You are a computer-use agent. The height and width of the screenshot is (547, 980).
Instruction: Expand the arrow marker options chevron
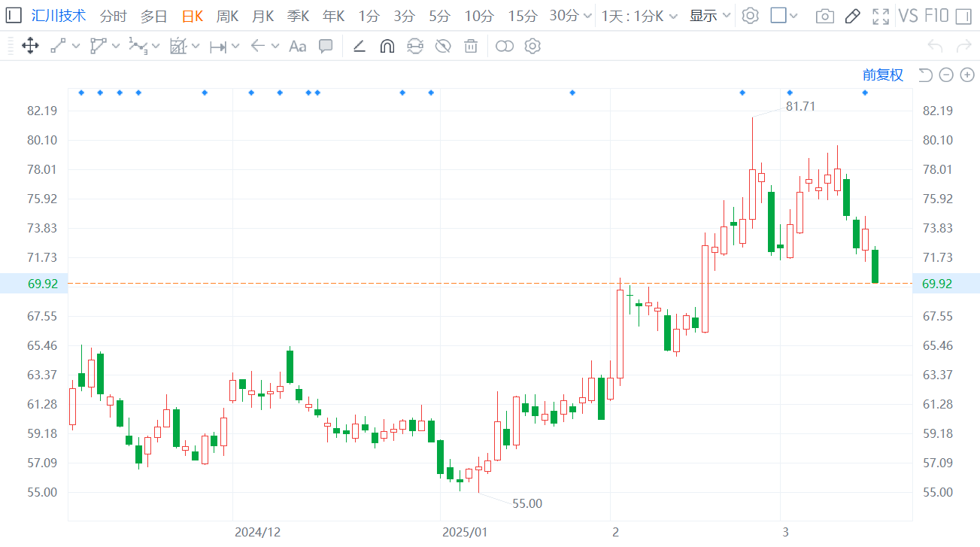(x=275, y=46)
